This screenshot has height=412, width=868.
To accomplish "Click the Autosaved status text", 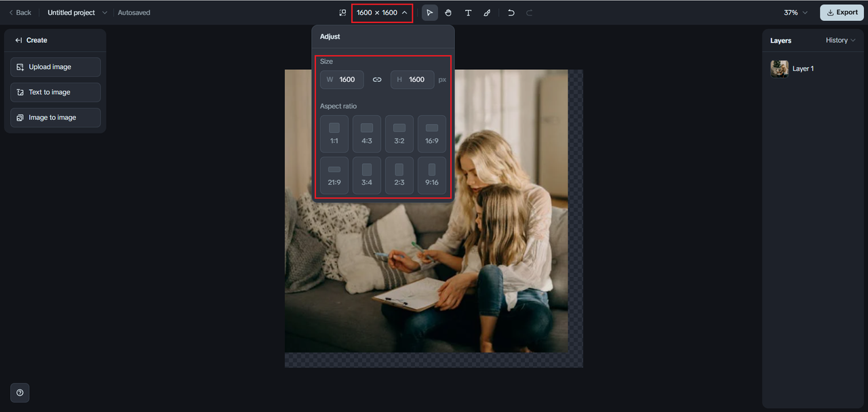I will click(x=134, y=13).
